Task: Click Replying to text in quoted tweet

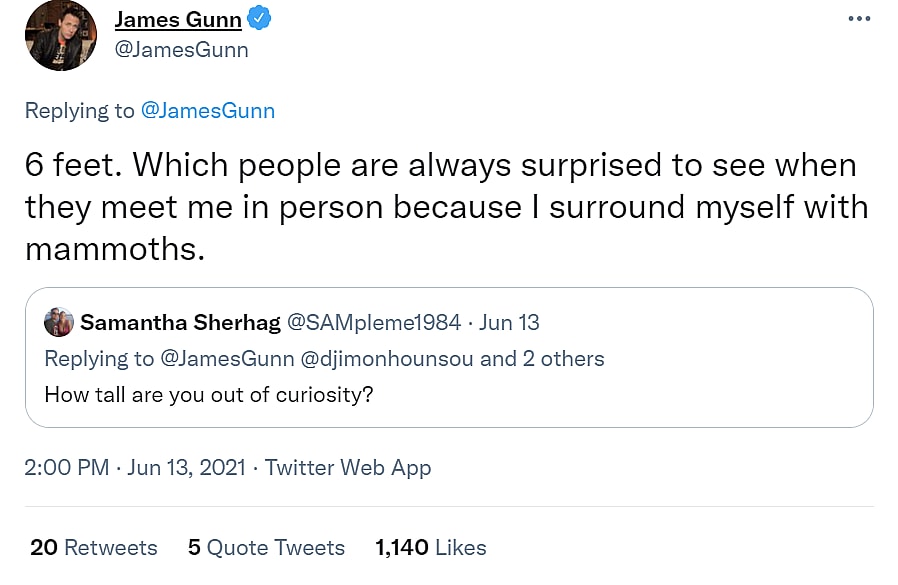Action: (99, 358)
